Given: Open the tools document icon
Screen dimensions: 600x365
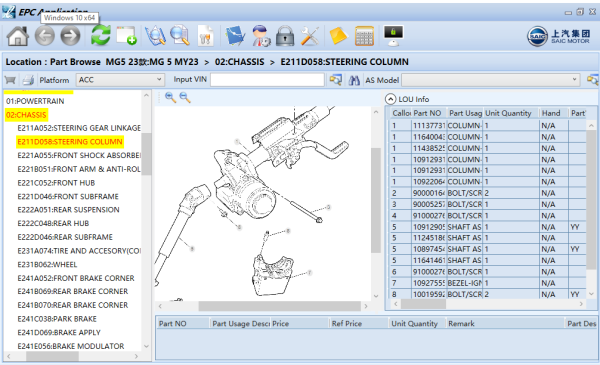Looking at the screenshot, I should point(206,36).
